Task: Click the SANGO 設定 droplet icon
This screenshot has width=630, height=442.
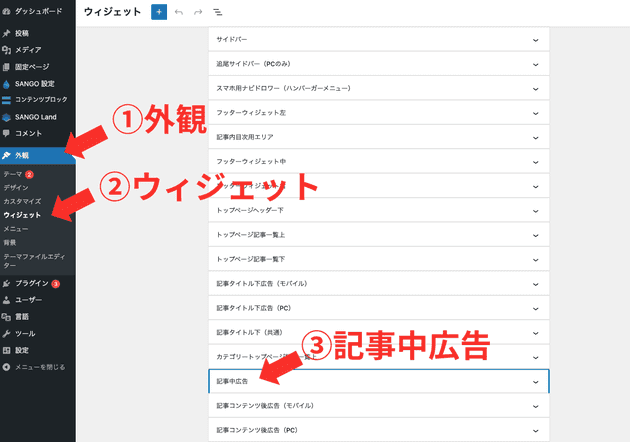Action: (x=6, y=84)
